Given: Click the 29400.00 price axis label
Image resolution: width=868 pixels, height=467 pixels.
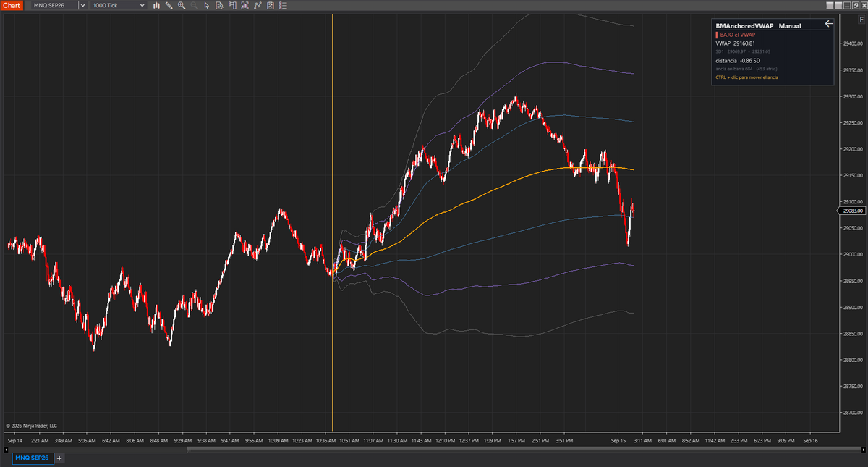Looking at the screenshot, I should tap(854, 43).
